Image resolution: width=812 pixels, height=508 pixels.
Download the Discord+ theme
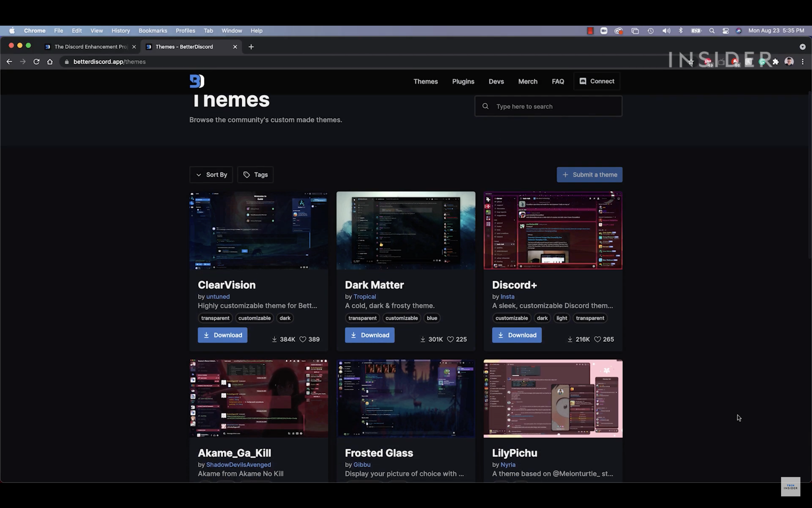coord(517,335)
